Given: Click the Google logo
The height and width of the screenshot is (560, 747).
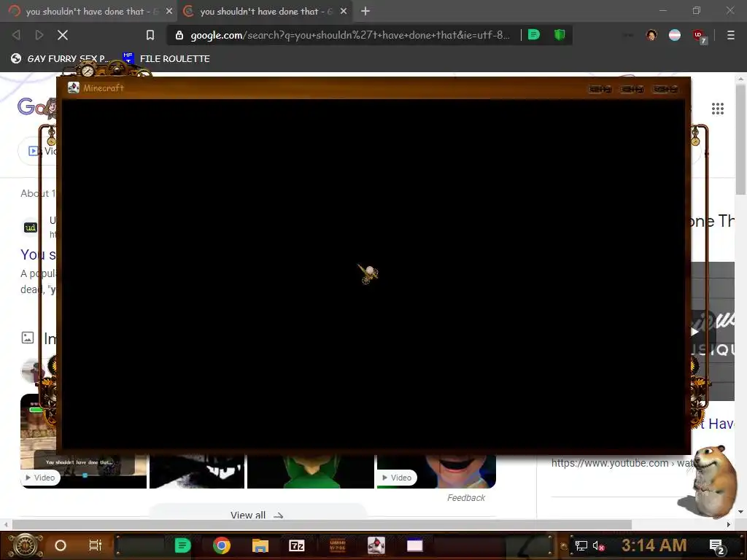Looking at the screenshot, I should click(x=36, y=106).
